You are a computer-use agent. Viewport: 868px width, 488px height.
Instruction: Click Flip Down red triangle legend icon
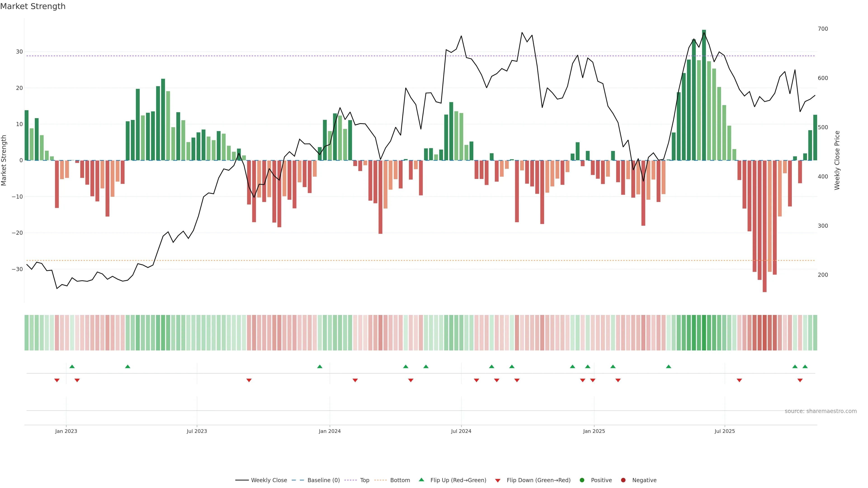pos(498,480)
